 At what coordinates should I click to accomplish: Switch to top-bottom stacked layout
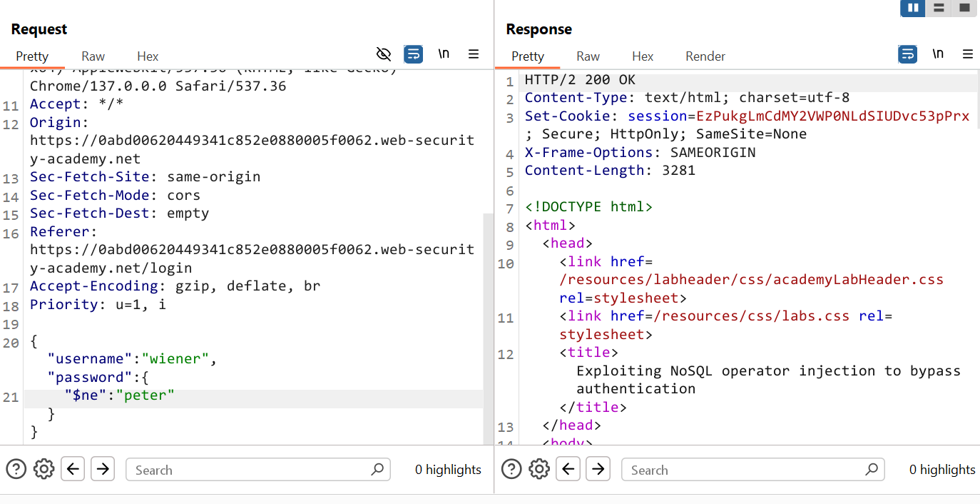point(939,8)
